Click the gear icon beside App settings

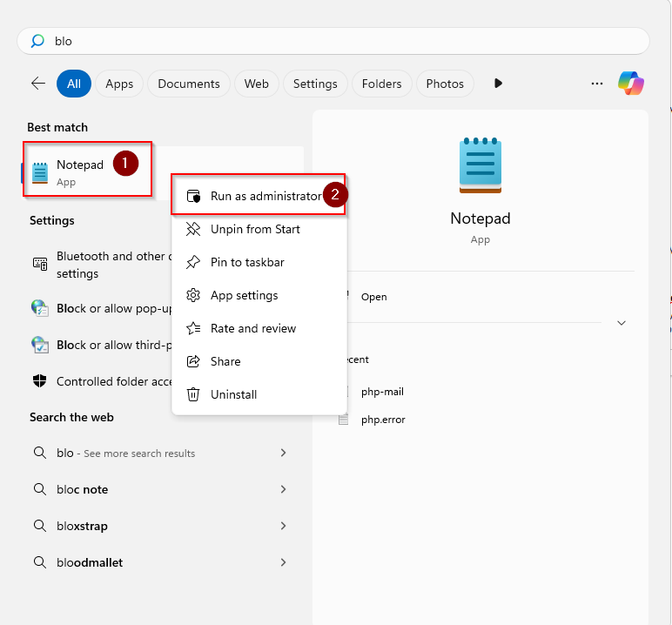[x=193, y=295]
